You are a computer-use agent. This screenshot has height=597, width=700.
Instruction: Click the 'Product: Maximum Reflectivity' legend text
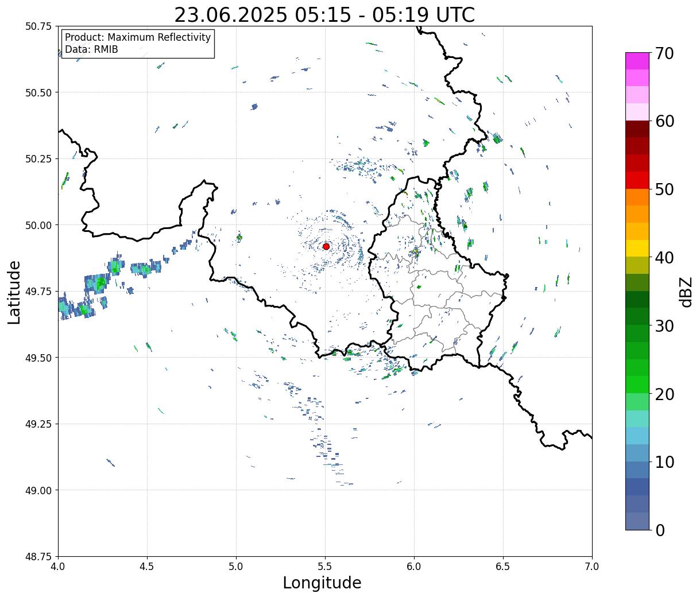[138, 37]
